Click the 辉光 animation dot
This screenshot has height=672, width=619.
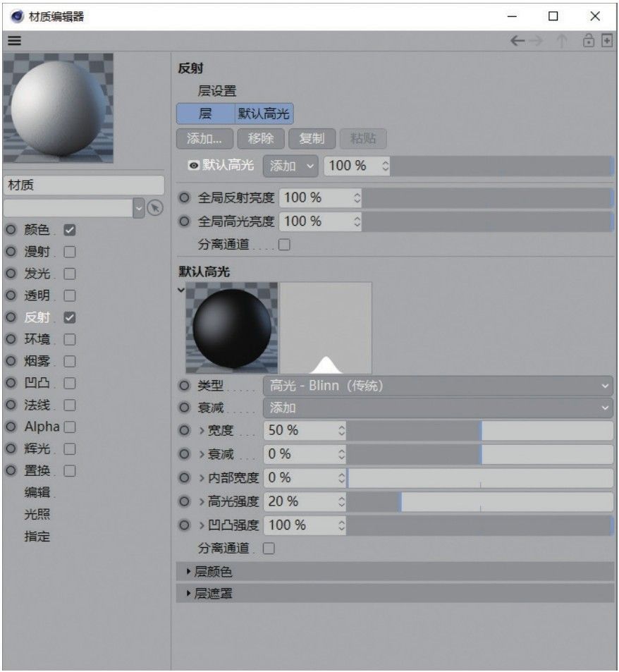point(11,448)
